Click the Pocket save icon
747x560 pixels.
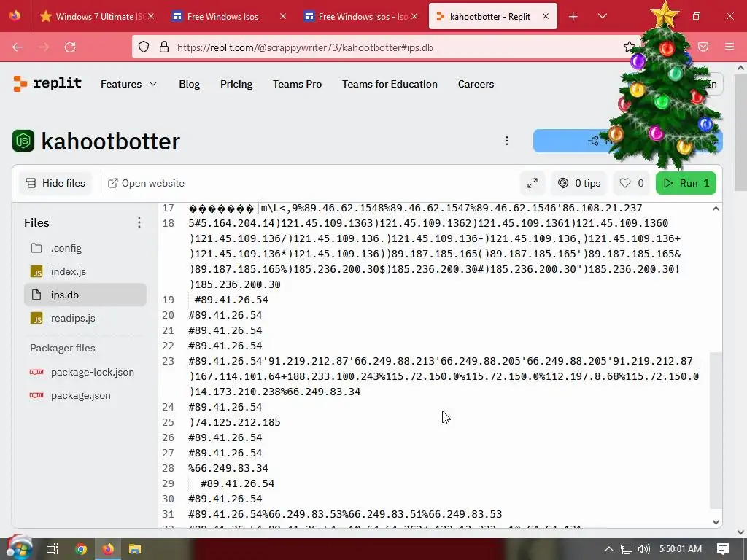pos(703,47)
